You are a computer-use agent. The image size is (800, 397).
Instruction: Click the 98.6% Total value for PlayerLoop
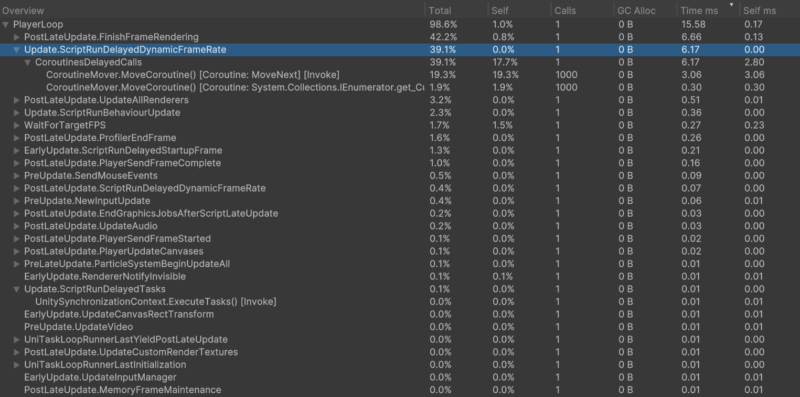[443, 24]
